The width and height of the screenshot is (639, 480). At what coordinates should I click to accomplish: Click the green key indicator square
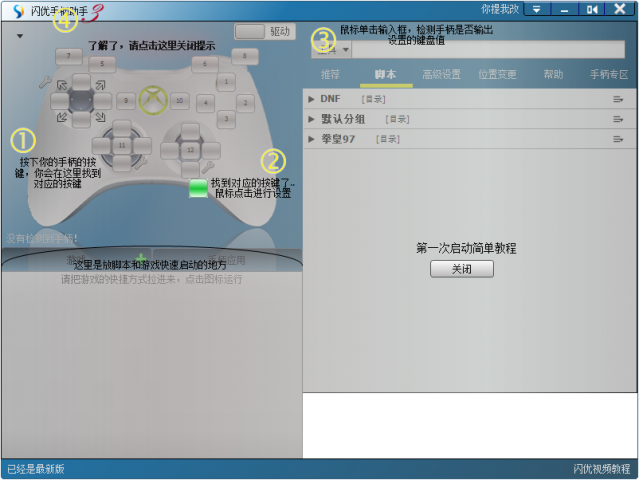coord(198,187)
